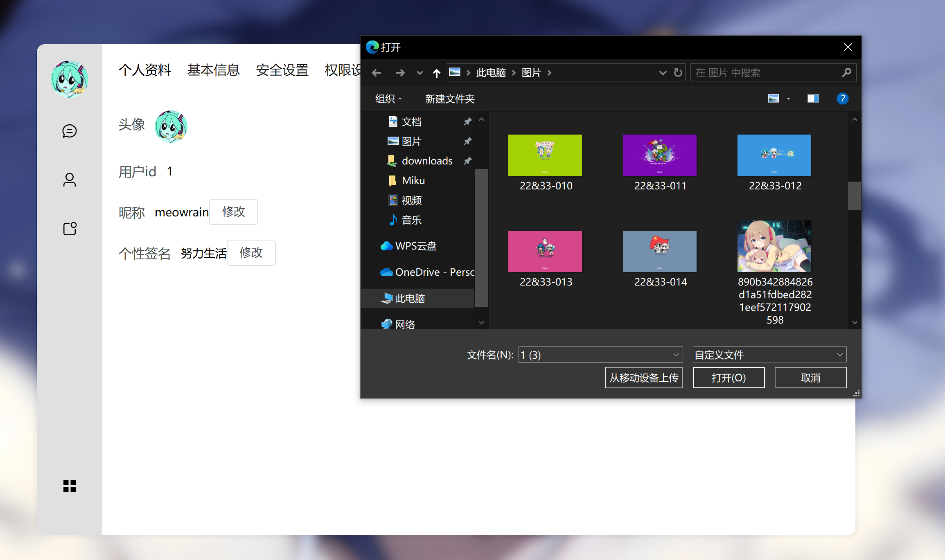Select the 22&33-011 purple thumbnail

point(659,155)
